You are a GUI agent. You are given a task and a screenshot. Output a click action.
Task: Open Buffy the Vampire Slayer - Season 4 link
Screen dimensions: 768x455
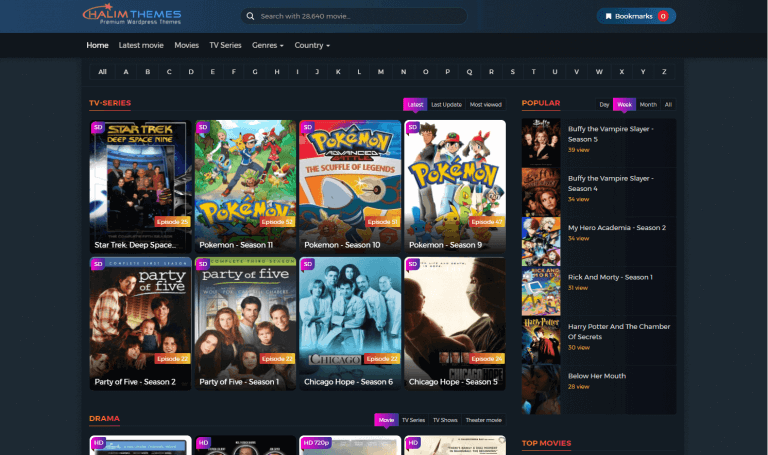coord(610,183)
